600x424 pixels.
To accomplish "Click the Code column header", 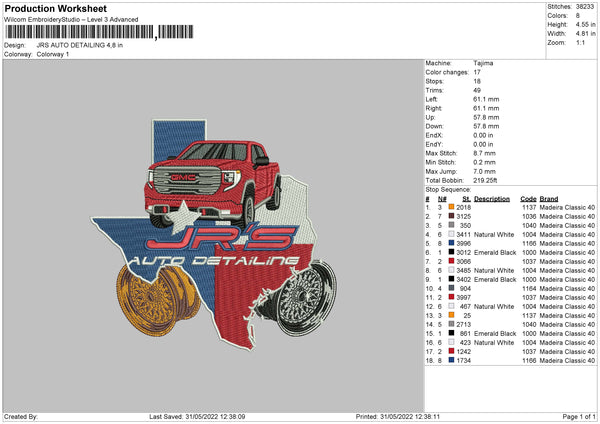I will (528, 199).
